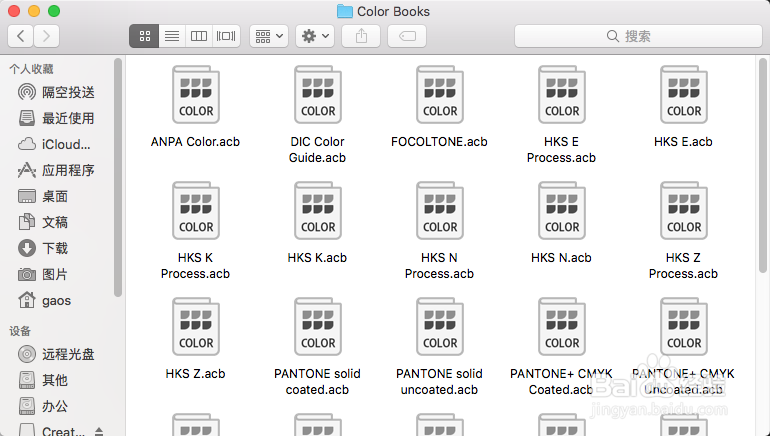The height and width of the screenshot is (436, 770).
Task: Select HKS Z Process.acb file
Action: 684,231
